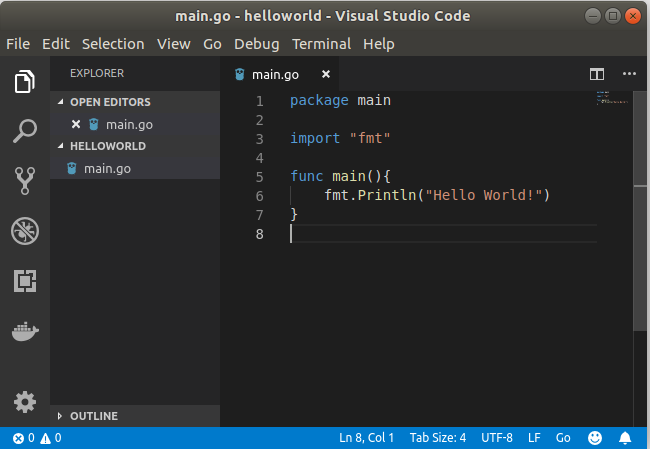
Task: Open the Terminal menu
Action: pyautogui.click(x=321, y=44)
